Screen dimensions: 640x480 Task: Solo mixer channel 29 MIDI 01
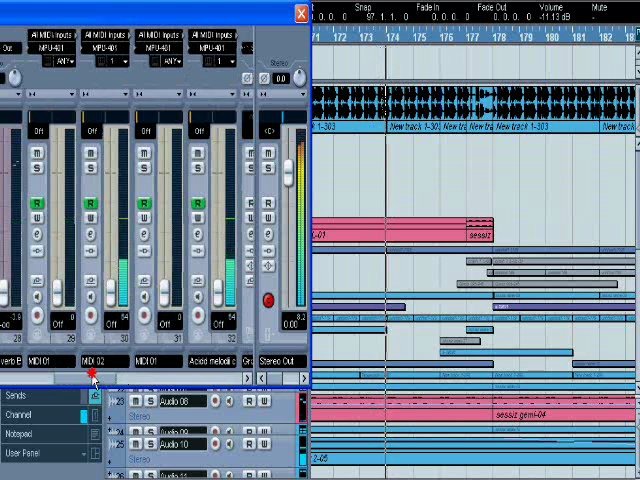[x=37, y=168]
